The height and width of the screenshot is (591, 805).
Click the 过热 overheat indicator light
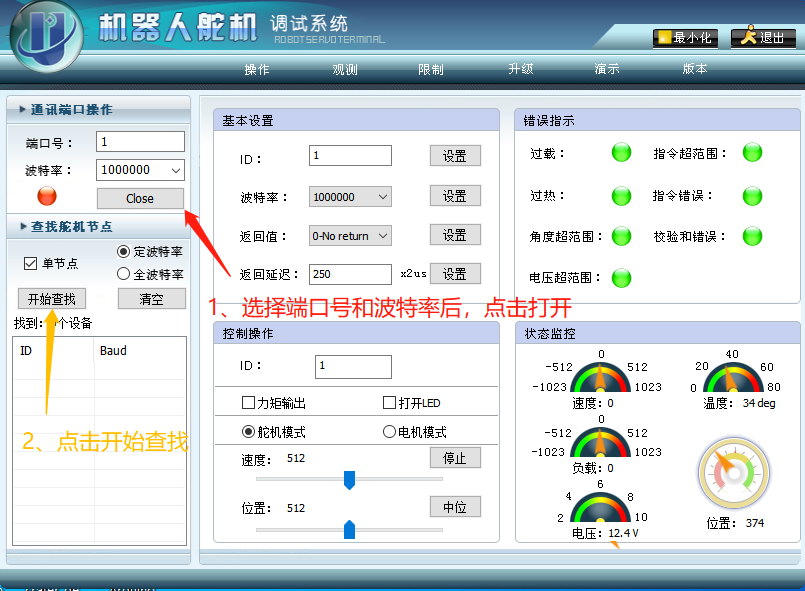tap(621, 196)
